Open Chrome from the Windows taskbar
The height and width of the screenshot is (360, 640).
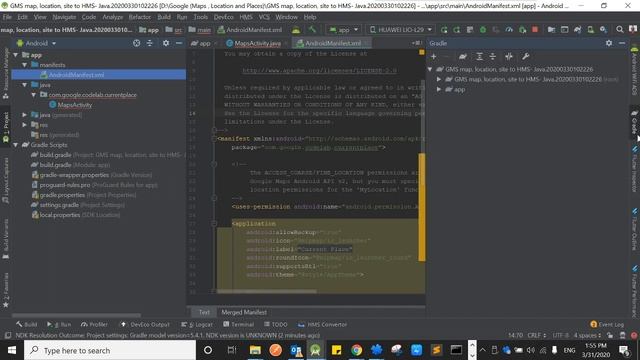(356, 350)
